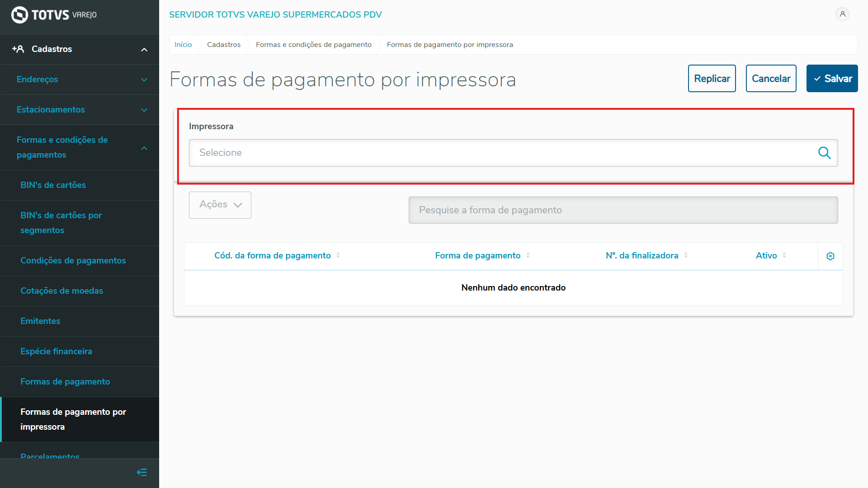Sort by Cód. da forma de pagamento
Viewport: 868px width, 488px height.
[338, 255]
